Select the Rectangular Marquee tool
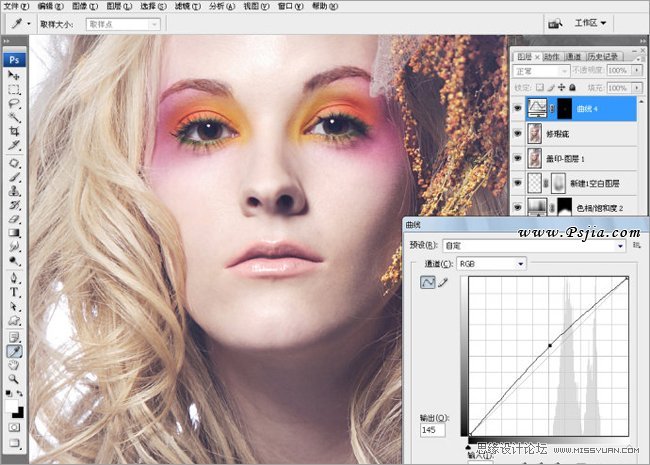650x465 pixels. click(x=14, y=89)
